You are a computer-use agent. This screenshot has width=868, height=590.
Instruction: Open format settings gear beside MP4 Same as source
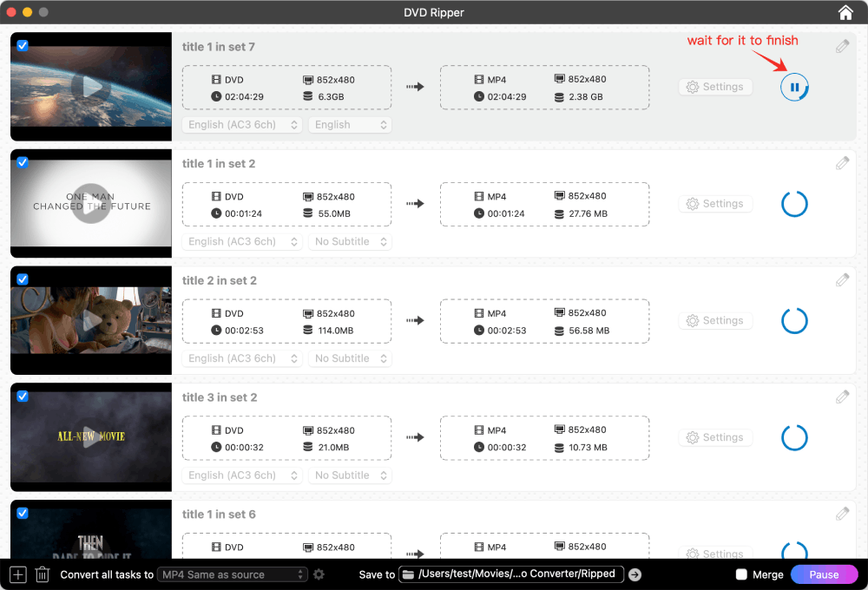click(x=319, y=574)
